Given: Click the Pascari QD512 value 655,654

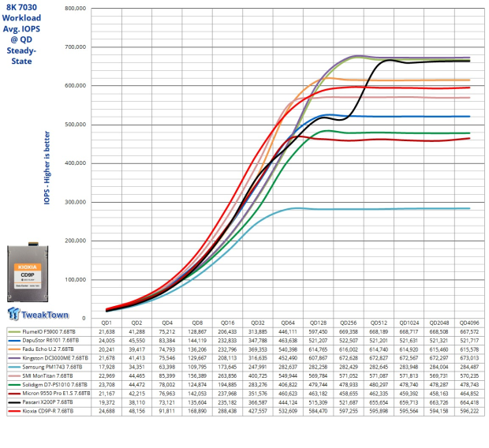Looking at the screenshot, I should [379, 402].
